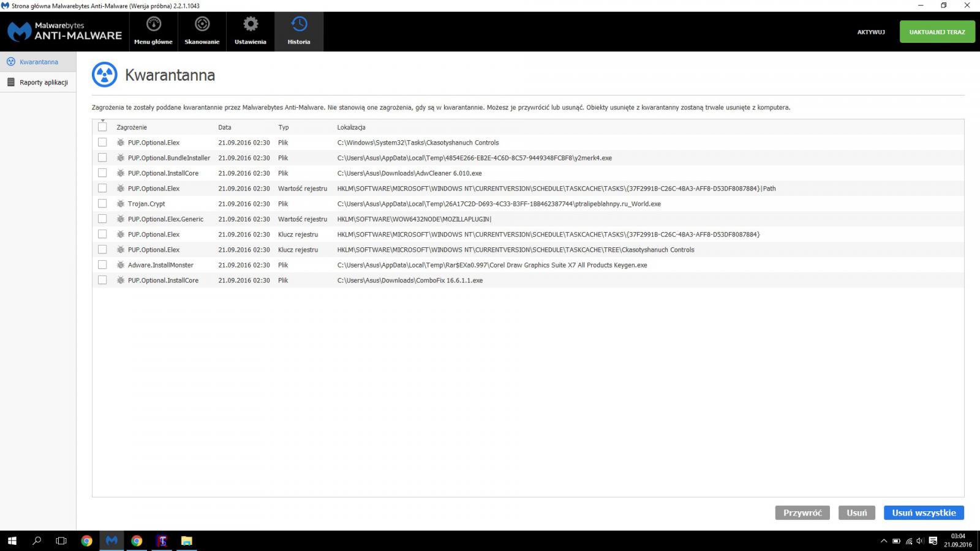Viewport: 980px width, 551px height.
Task: Click the Usuń wszystkie button
Action: [x=924, y=512]
